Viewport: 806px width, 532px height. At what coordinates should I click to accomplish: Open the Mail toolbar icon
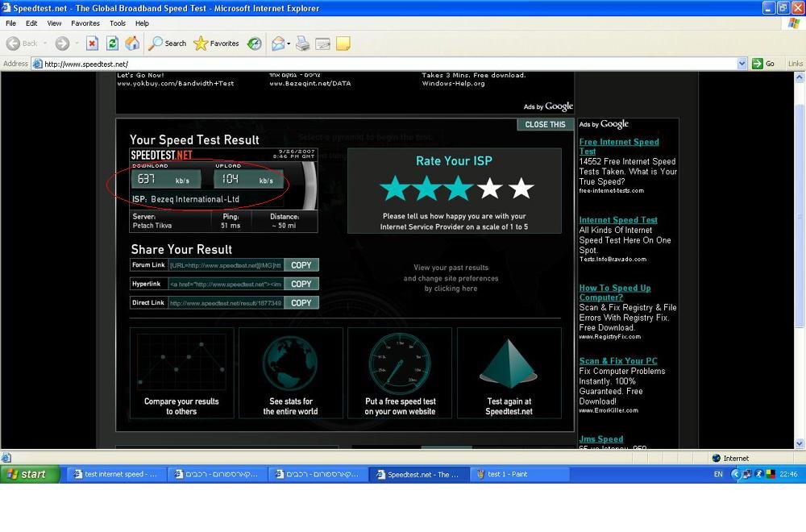tap(278, 44)
